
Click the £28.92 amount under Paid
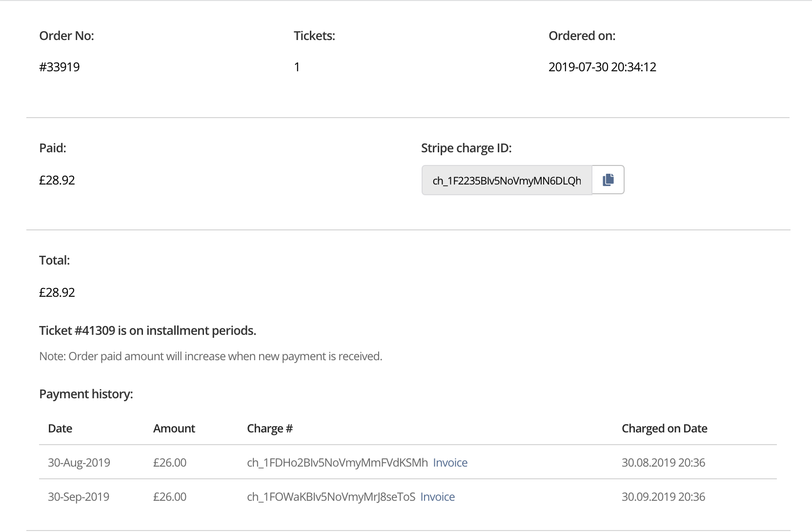pyautogui.click(x=57, y=180)
